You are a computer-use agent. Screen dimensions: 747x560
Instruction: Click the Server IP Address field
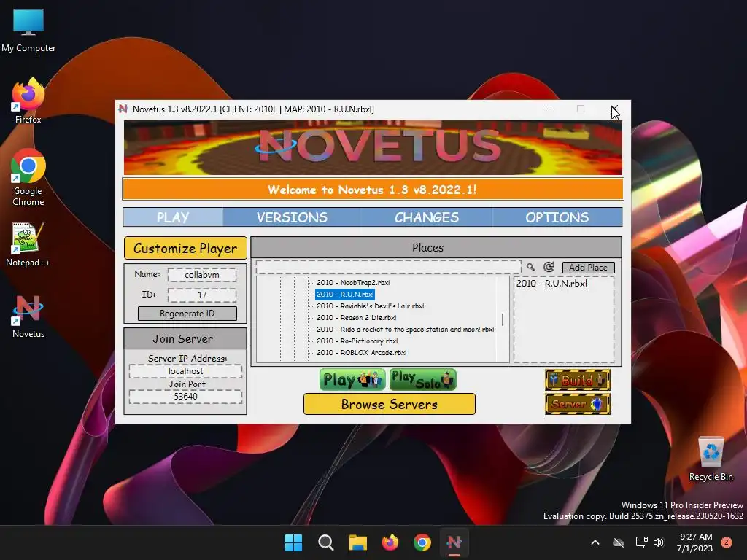coord(185,371)
